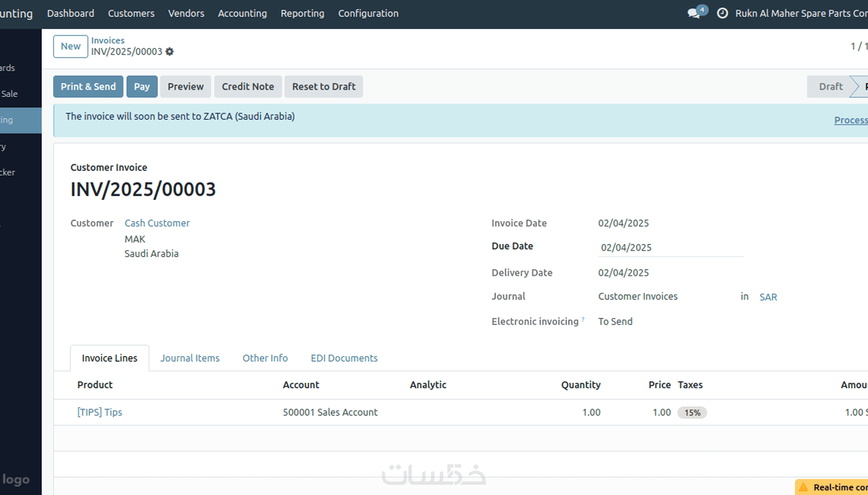Open the Reporting menu
The height and width of the screenshot is (495, 868).
303,13
